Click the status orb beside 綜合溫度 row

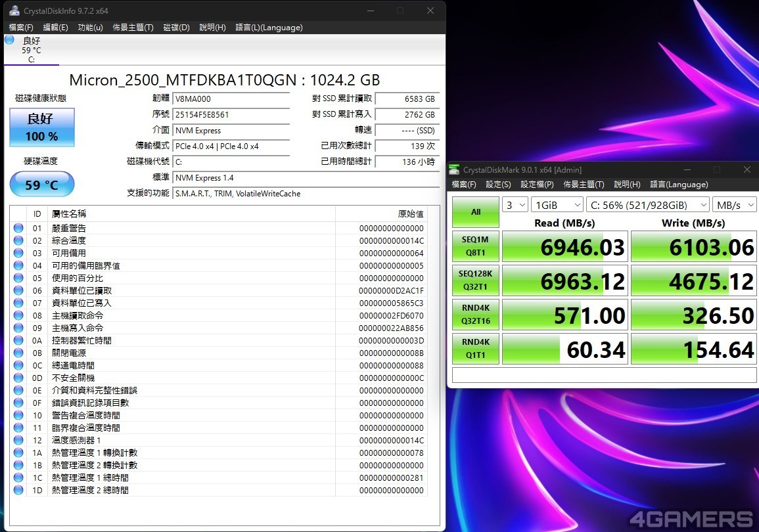18,241
